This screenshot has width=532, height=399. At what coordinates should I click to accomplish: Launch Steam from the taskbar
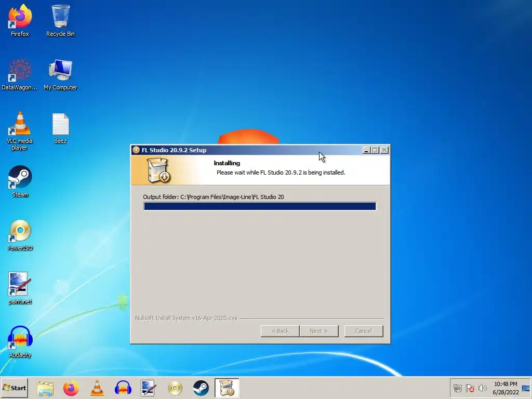point(201,388)
